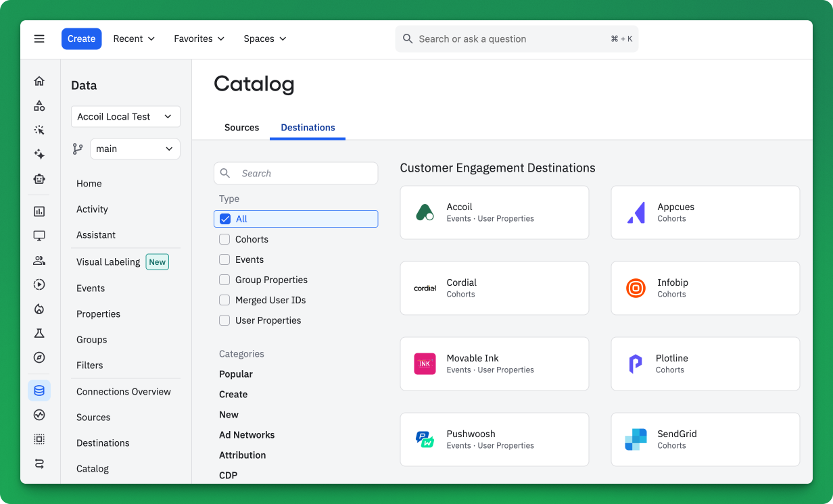Click the Create button

coord(81,39)
